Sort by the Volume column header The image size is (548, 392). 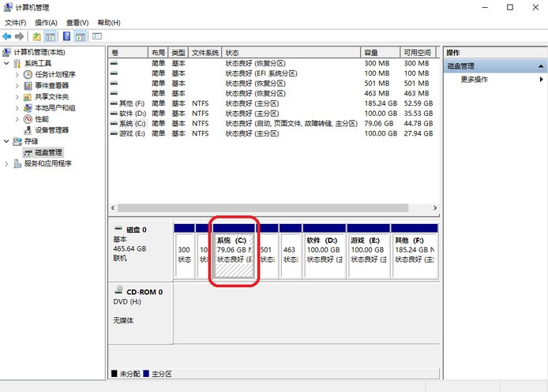pos(128,52)
